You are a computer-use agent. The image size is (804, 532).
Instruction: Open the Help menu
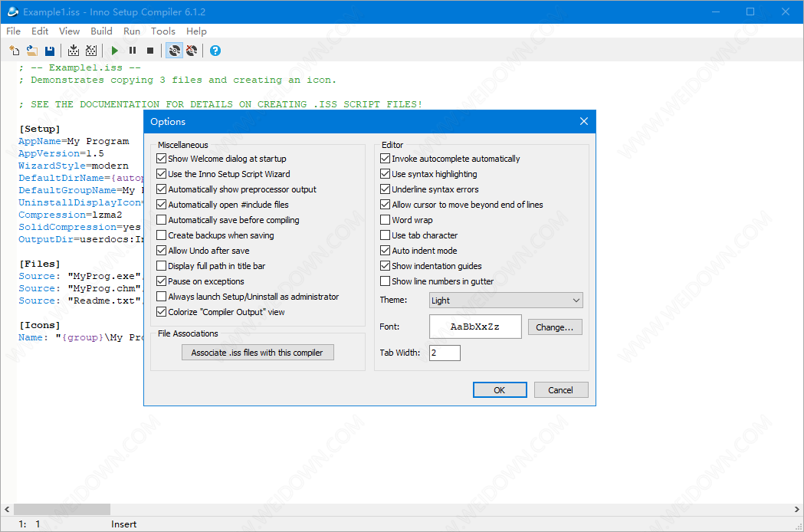click(196, 31)
